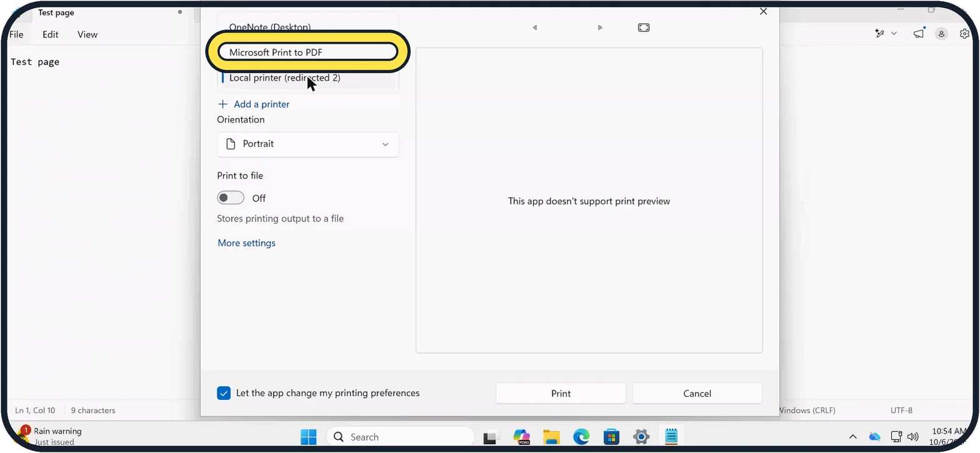Click the OneDrive cloud tray icon
Screen dimensions: 980x453
(875, 437)
